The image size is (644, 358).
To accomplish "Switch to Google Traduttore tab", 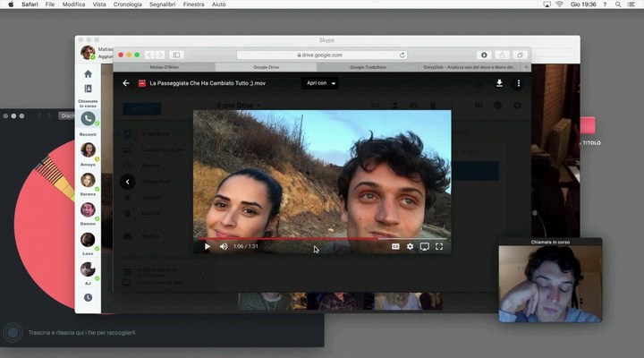I will tap(368, 67).
